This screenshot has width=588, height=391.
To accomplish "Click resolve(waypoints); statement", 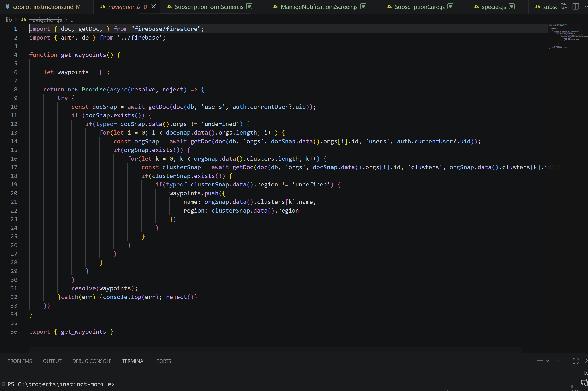I will 104,288.
